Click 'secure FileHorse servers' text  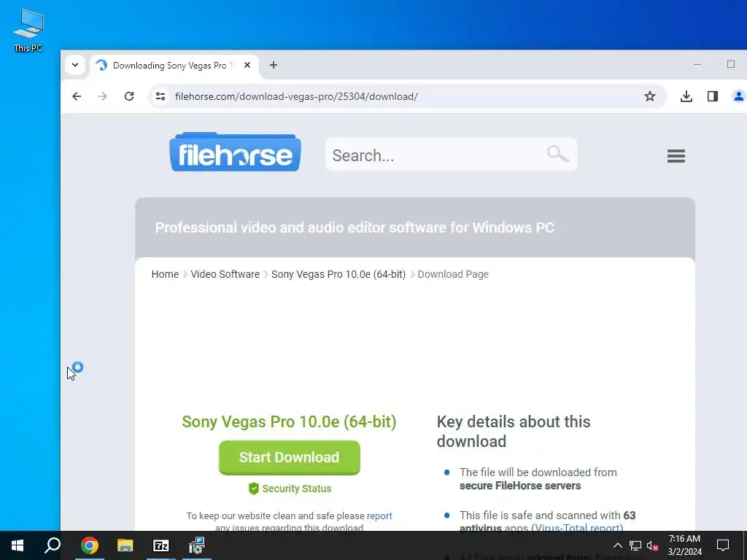click(520, 486)
